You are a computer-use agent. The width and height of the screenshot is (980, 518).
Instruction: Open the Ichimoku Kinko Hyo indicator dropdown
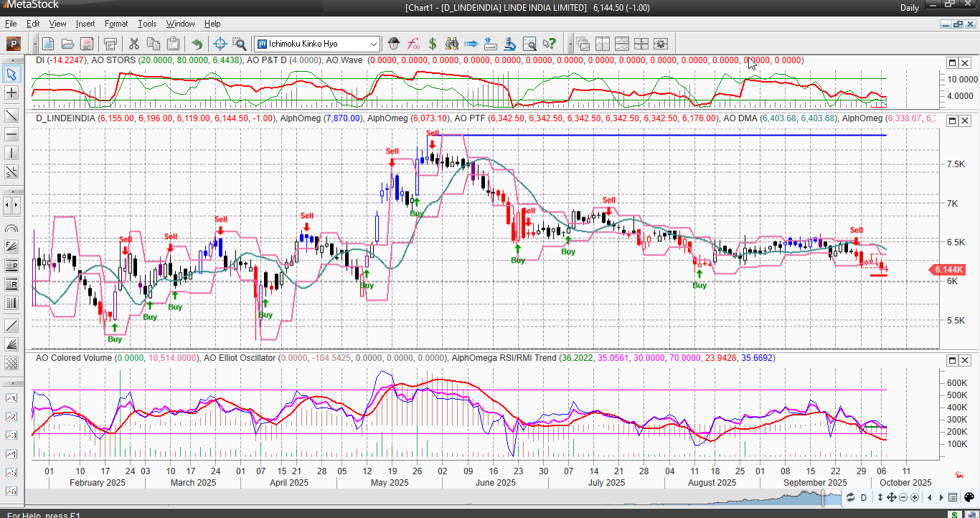point(373,44)
